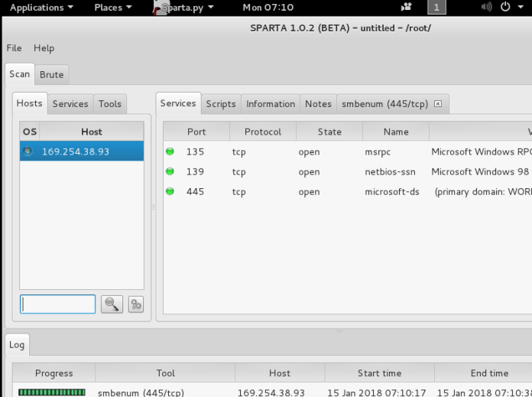Sort services by the Port column header
532x397 pixels.
[x=196, y=132]
